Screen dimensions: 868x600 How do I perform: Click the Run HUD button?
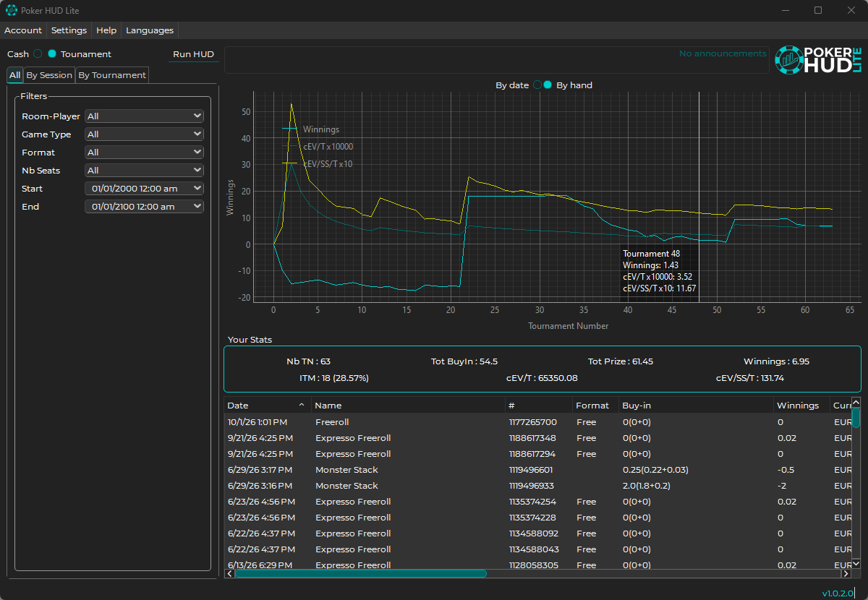193,54
